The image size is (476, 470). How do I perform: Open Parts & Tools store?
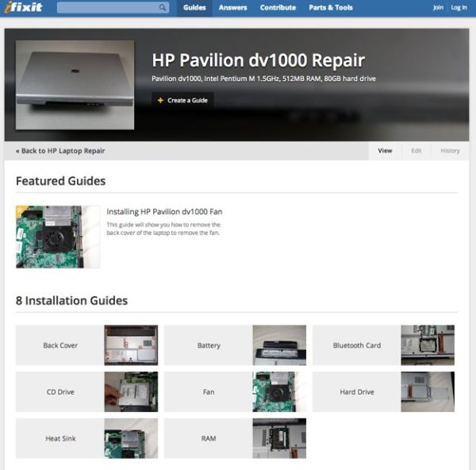(331, 8)
